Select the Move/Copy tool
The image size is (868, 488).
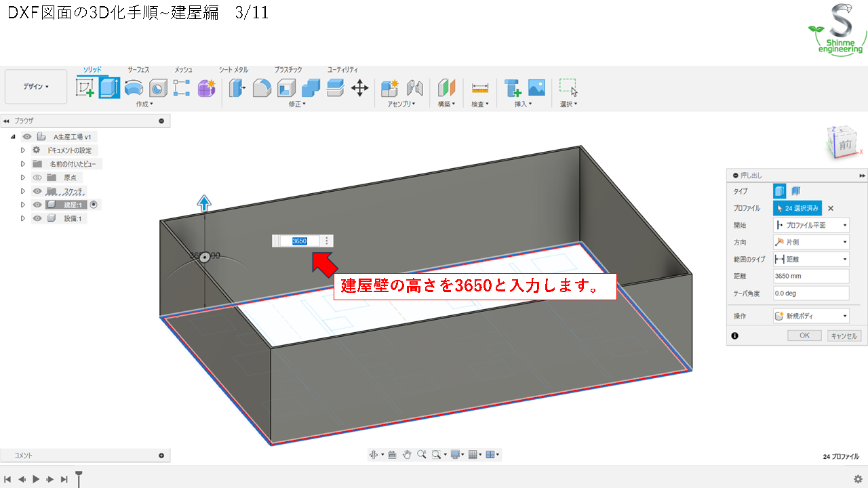[x=359, y=88]
